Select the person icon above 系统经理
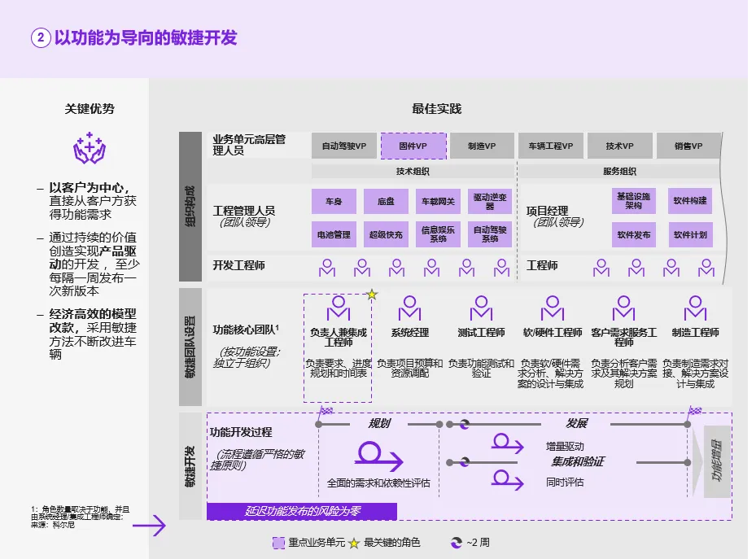 (409, 309)
